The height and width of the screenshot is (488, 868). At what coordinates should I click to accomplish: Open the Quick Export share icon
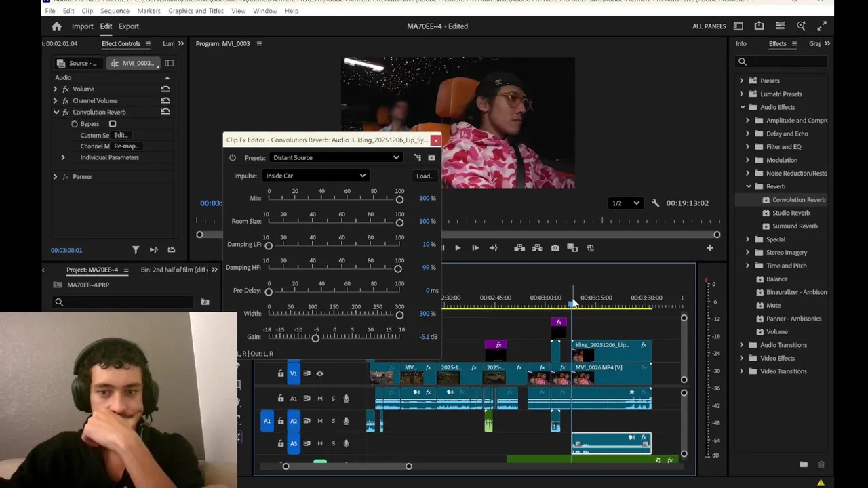(759, 26)
